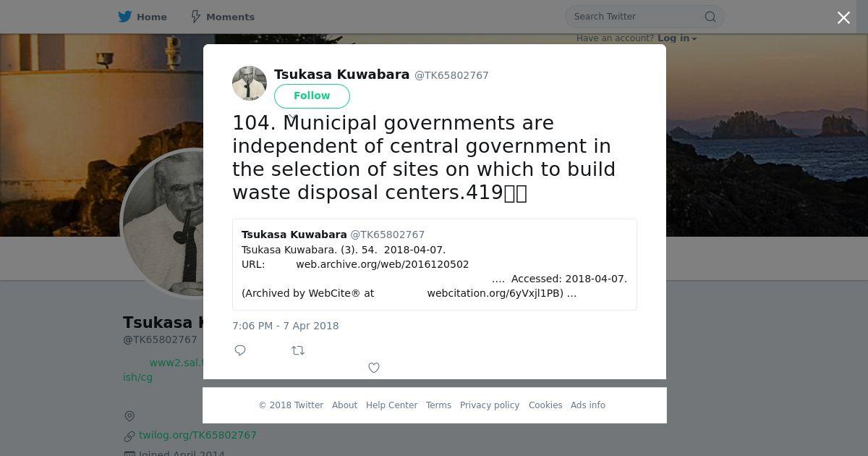Open the Ads info footer link
Viewport: 868px width, 456px height.
pos(588,405)
